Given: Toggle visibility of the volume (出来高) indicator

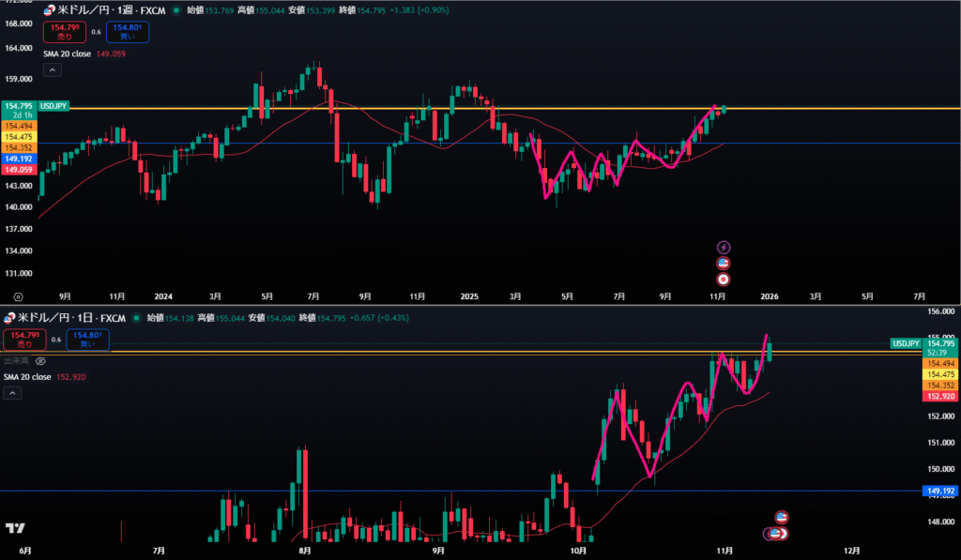Looking at the screenshot, I should click(41, 360).
